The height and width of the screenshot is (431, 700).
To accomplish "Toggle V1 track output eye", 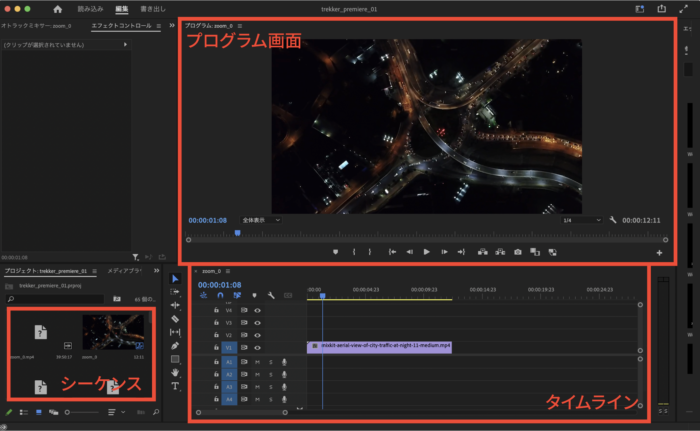I will pyautogui.click(x=258, y=347).
